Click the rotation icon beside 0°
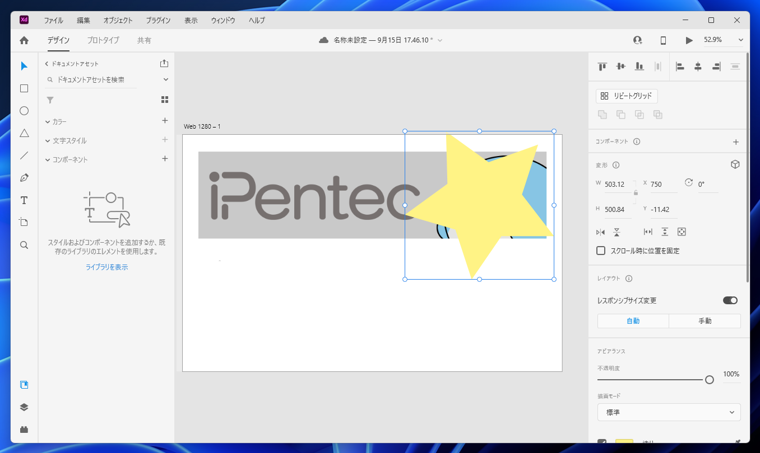 pos(688,183)
